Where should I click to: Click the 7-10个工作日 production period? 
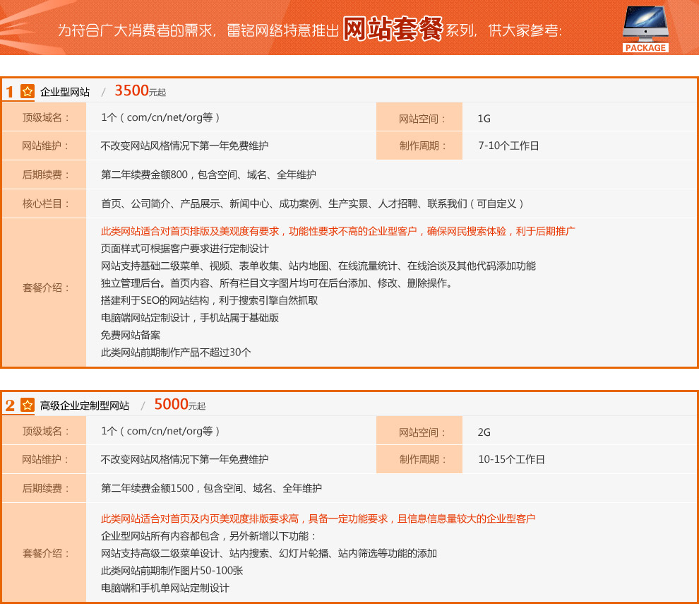pos(508,146)
